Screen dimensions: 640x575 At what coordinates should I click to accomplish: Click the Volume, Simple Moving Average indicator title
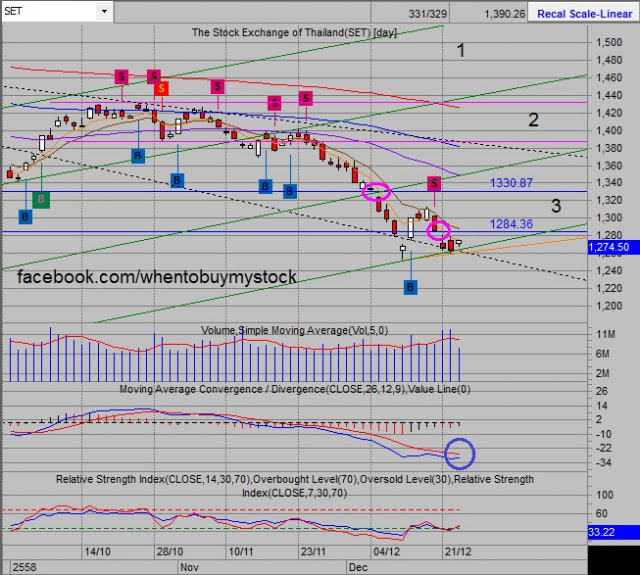(x=294, y=330)
